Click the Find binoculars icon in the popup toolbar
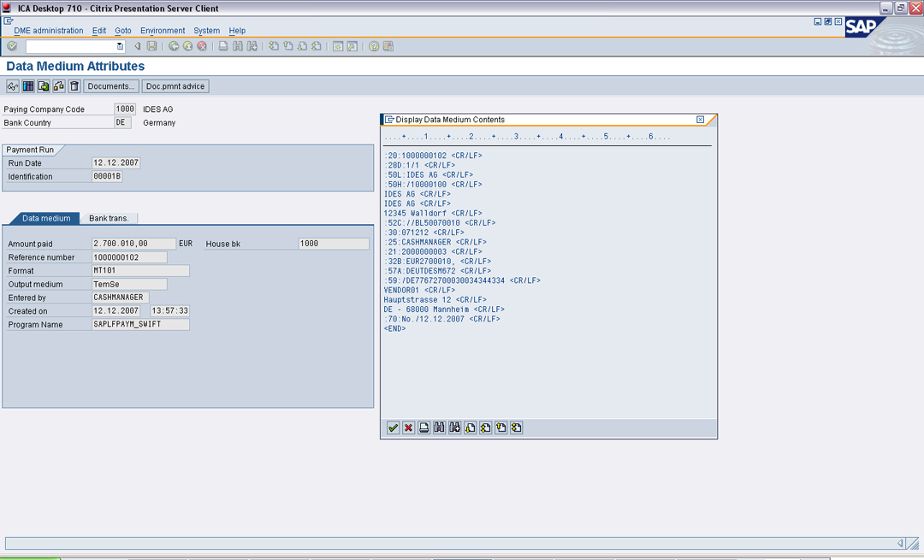The height and width of the screenshot is (560, 924). [x=439, y=427]
